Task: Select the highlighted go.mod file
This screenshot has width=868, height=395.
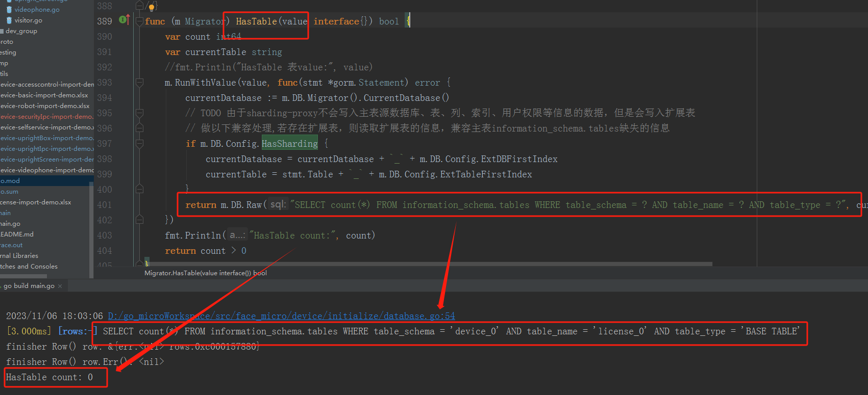Action: click(x=10, y=180)
